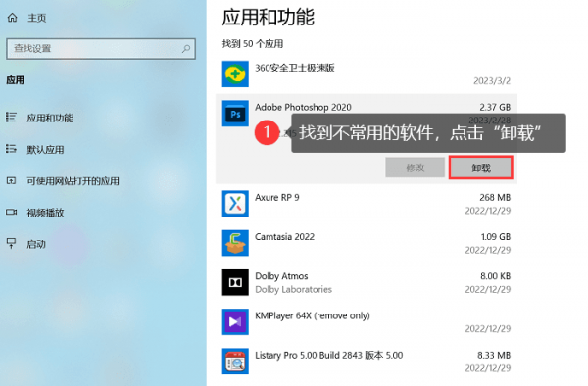Open 启动 section
This screenshot has height=386, width=588.
(x=36, y=244)
